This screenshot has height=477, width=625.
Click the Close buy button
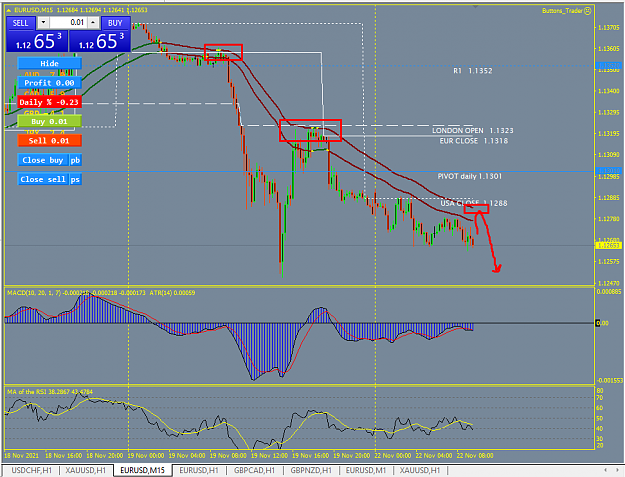[43, 160]
